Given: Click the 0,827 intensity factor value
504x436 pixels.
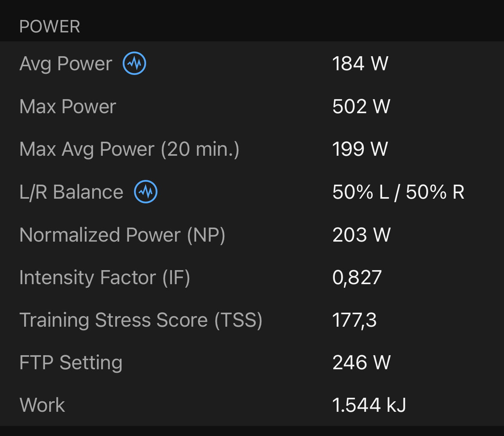Looking at the screenshot, I should pyautogui.click(x=357, y=278).
